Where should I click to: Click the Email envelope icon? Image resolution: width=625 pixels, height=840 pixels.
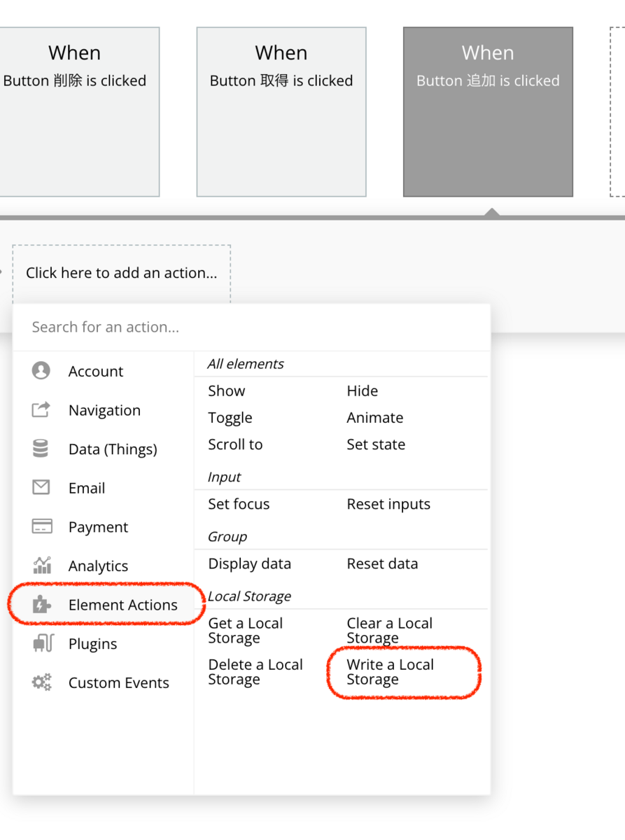coord(41,487)
